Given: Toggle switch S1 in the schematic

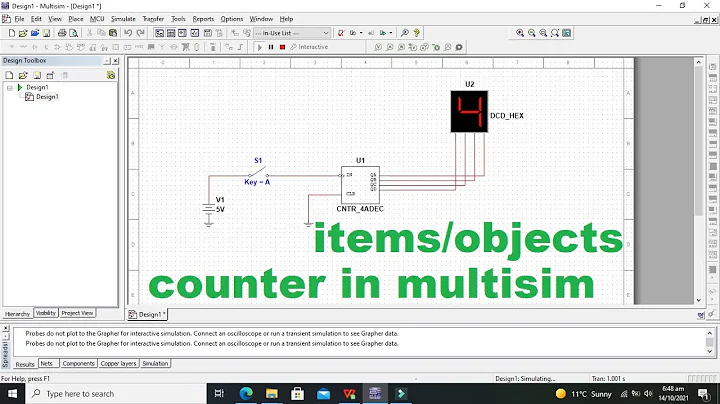Looking at the screenshot, I should tap(259, 174).
